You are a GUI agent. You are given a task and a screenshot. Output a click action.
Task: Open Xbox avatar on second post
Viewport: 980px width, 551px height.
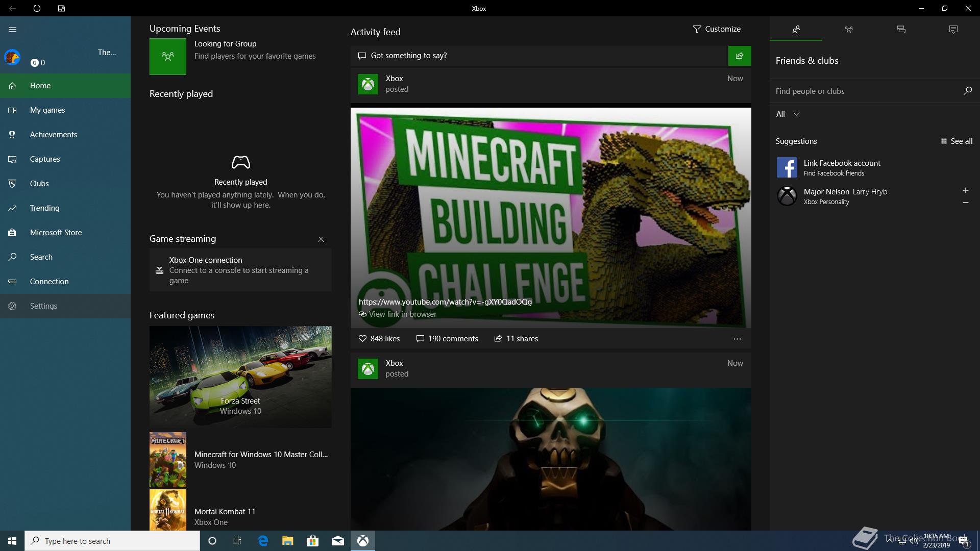[368, 369]
